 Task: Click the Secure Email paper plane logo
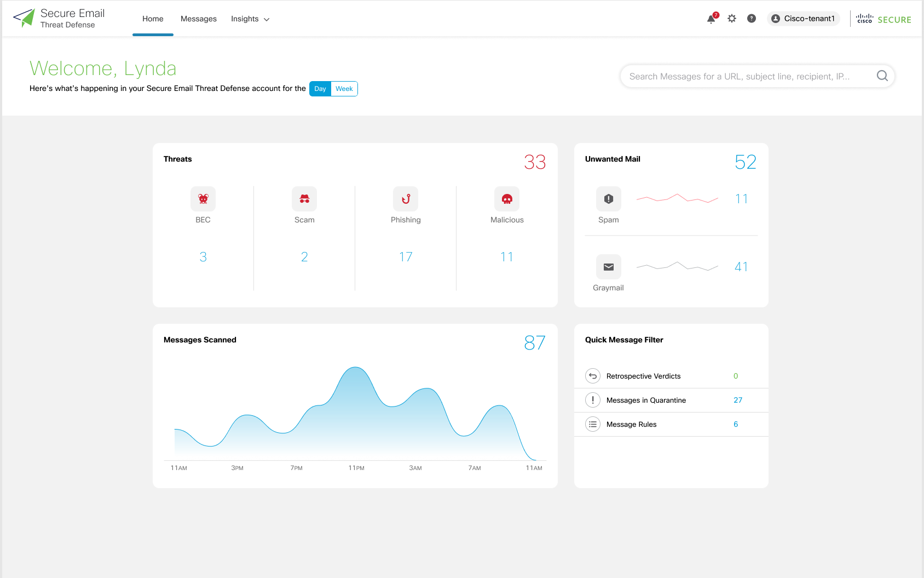(24, 18)
